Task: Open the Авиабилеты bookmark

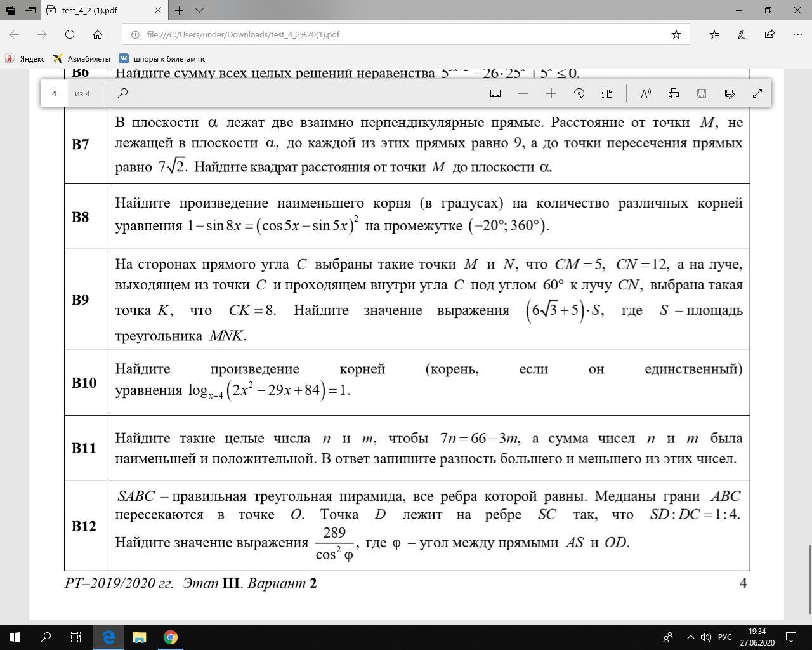Action: [x=82, y=58]
